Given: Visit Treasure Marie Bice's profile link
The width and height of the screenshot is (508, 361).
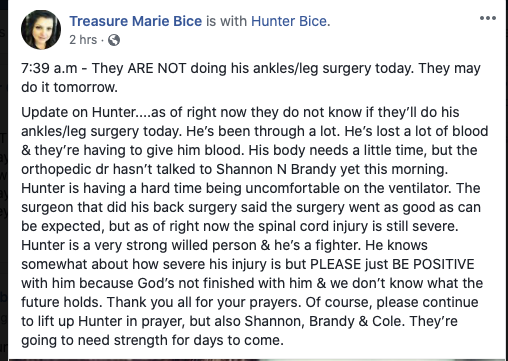Looking at the screenshot, I should (x=135, y=21).
